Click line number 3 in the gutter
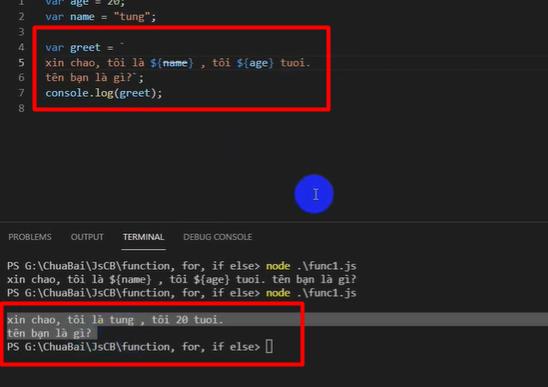The width and height of the screenshot is (548, 387). point(21,32)
